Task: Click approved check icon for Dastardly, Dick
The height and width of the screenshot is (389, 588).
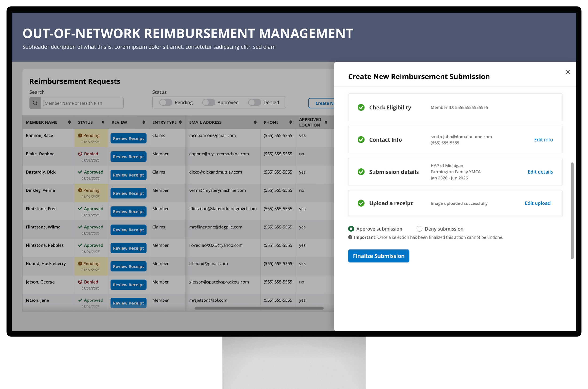Action: tap(80, 172)
